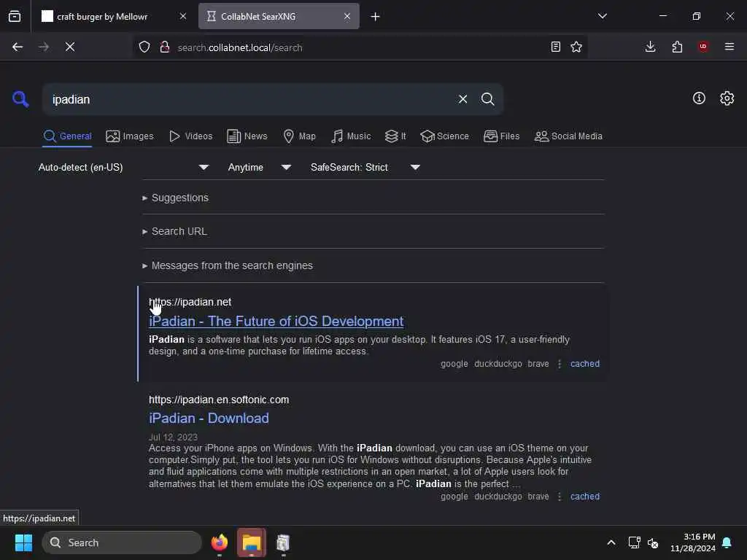Open the Auto-detect language dropdown
The height and width of the screenshot is (560, 747).
[x=124, y=167]
